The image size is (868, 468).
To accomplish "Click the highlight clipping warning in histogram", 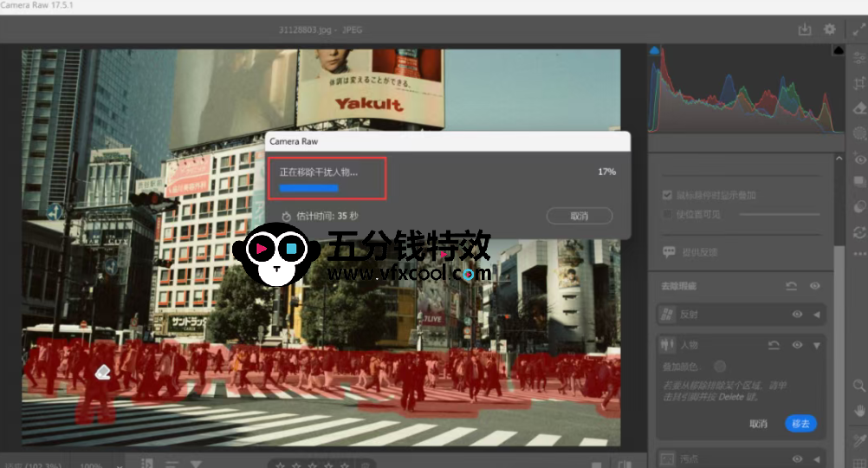I will pos(838,51).
